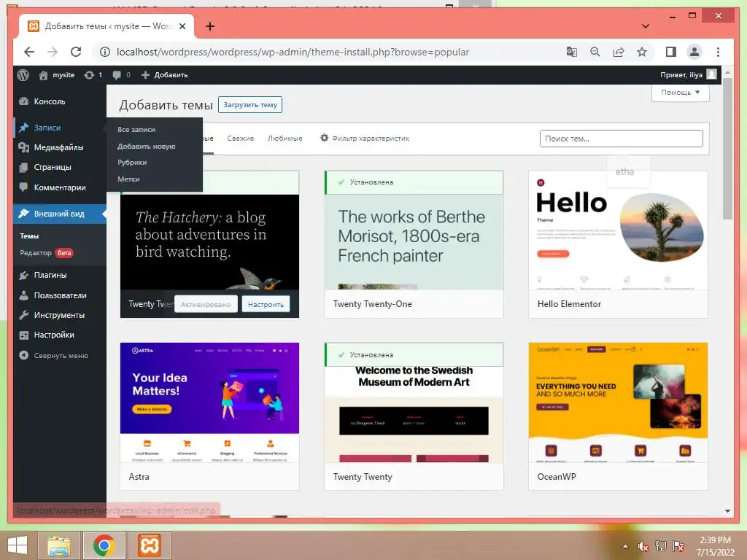747x560 pixels.
Task: Open Инструменты in sidebar
Action: point(60,315)
